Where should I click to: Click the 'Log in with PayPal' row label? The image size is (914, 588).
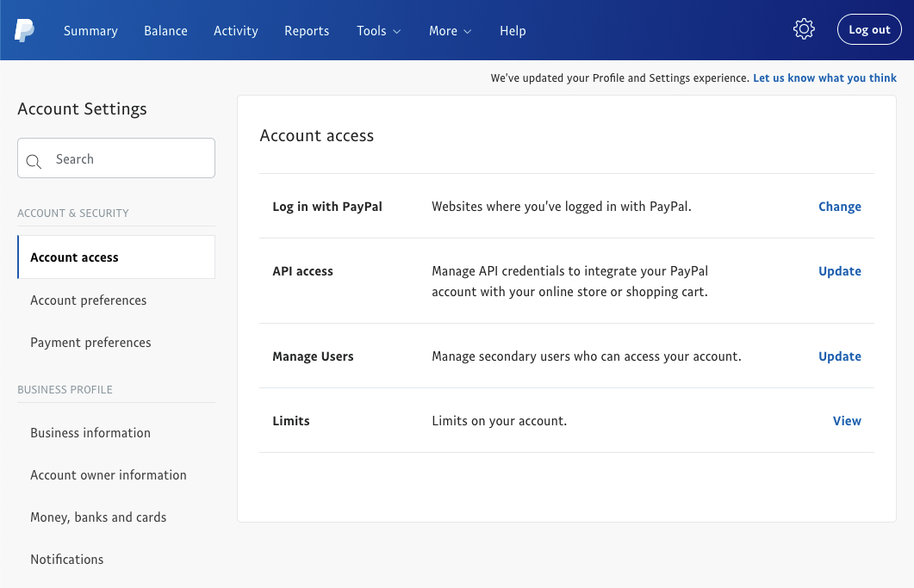(327, 207)
